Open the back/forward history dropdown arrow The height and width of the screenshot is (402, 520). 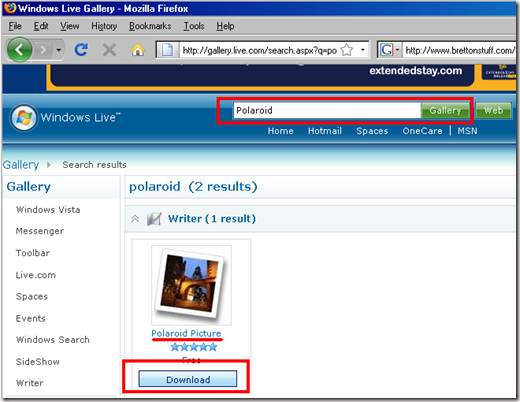[59, 50]
